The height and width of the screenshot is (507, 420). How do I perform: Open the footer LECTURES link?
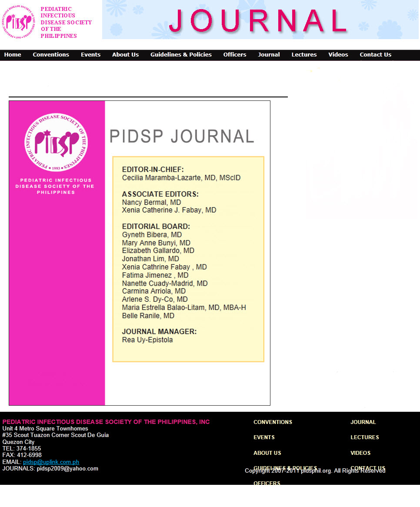364,437
